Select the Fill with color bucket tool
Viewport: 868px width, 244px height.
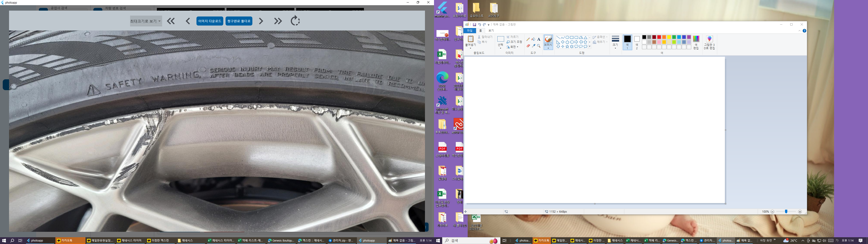(x=533, y=40)
